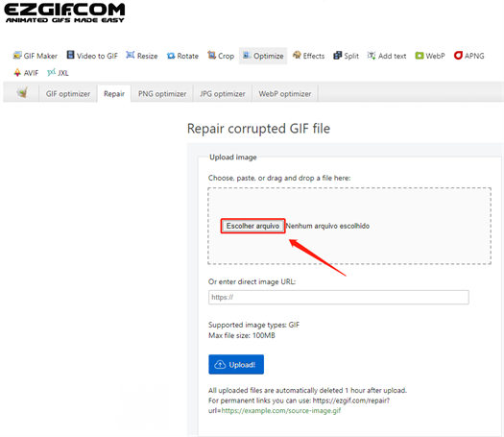Switch to JPG optimizer tab
Viewport: 504px width, 437px height.
coord(223,93)
